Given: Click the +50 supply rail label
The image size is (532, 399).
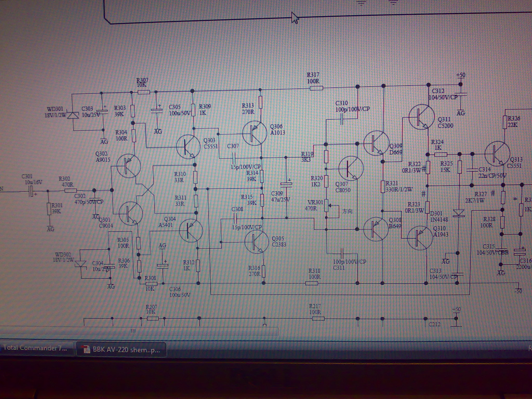Looking at the screenshot, I should click(x=461, y=75).
